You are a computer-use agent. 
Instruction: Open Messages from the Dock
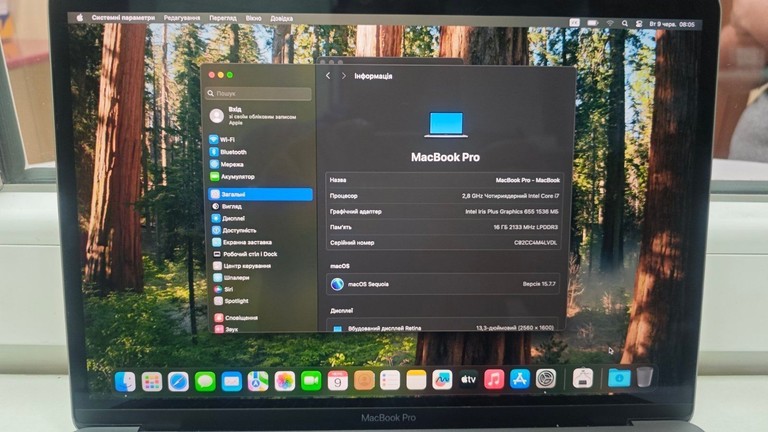click(x=205, y=382)
